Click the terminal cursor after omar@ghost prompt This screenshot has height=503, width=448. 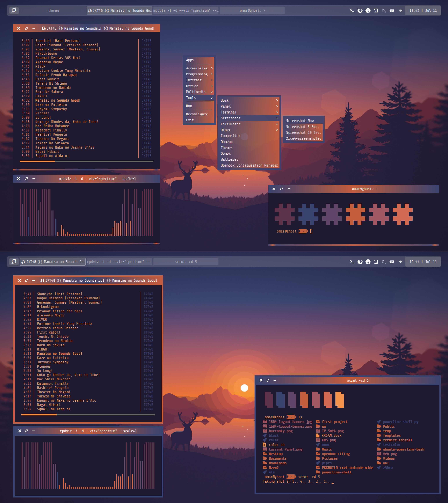[311, 231]
